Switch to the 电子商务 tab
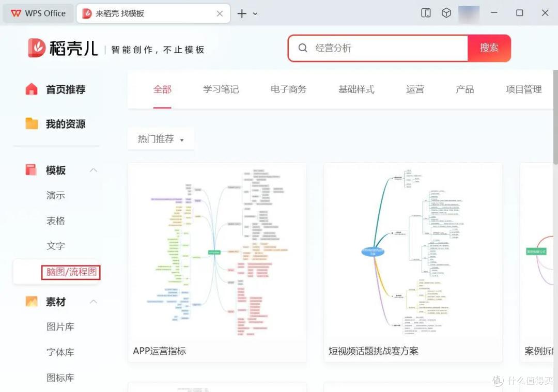The height and width of the screenshot is (392, 558). tap(289, 89)
